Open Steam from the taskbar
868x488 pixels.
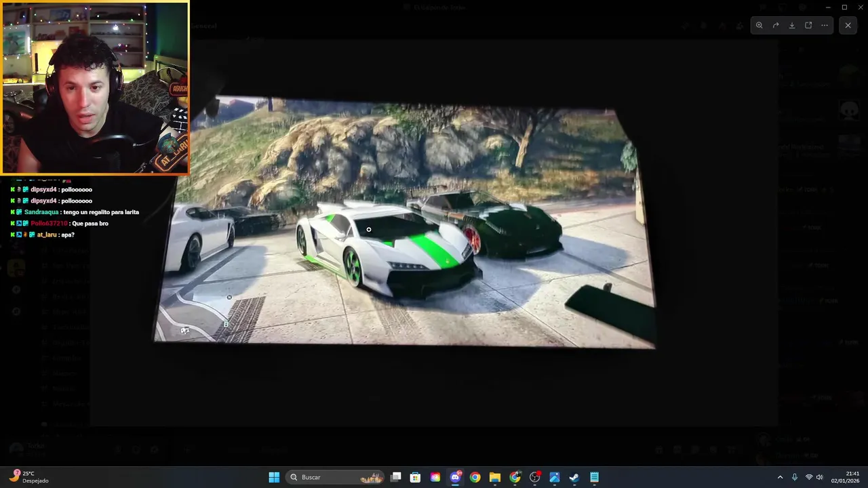pos(574,477)
